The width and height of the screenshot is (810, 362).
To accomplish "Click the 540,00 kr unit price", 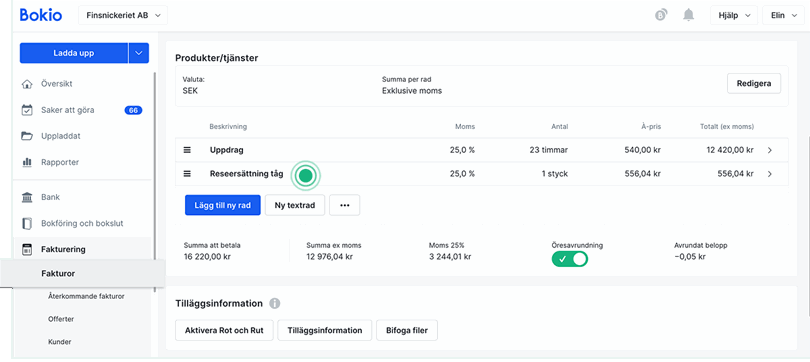I will [643, 150].
